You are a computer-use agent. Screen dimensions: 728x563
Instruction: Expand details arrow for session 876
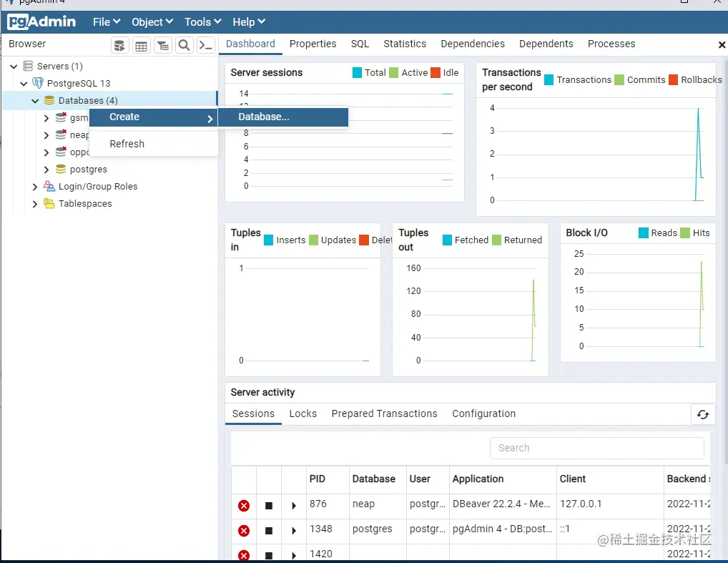point(294,505)
